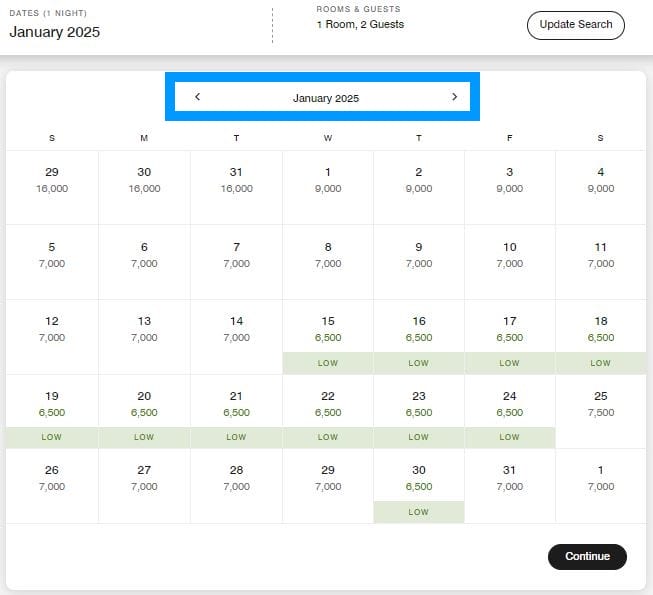Pick January 23 low-price date
653x595 pixels.
pyautogui.click(x=419, y=411)
